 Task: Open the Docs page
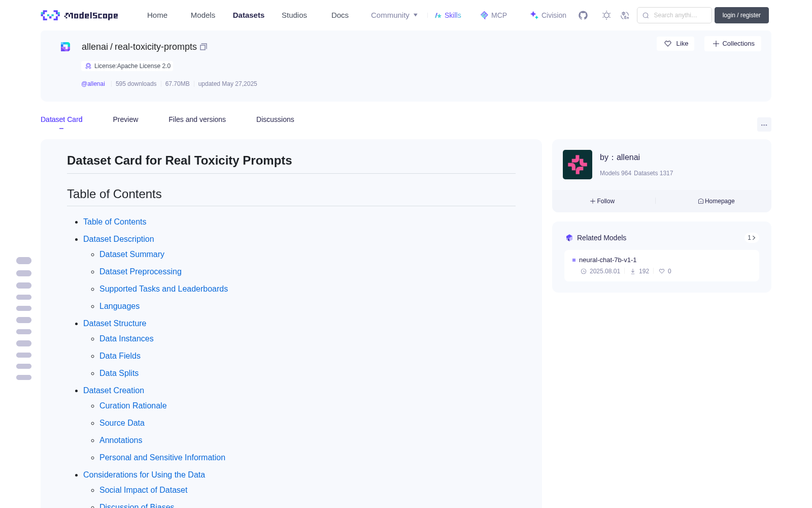click(x=340, y=15)
